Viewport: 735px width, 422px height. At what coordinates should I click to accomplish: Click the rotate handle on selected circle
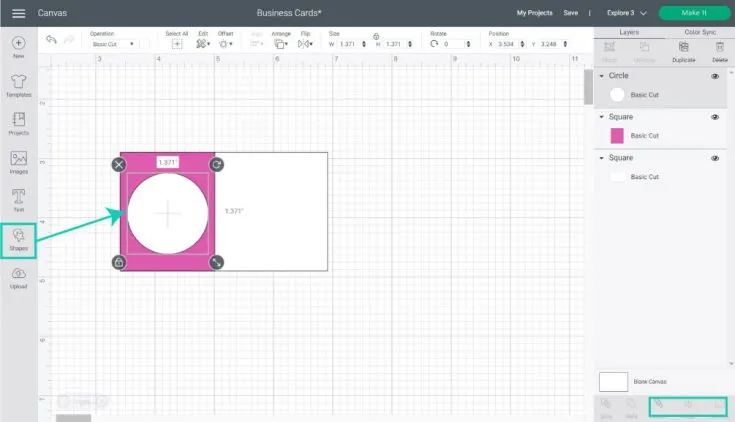tap(216, 164)
